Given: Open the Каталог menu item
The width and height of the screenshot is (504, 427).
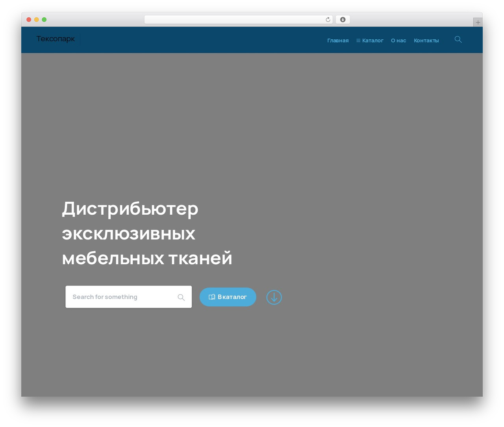Looking at the screenshot, I should [x=370, y=41].
